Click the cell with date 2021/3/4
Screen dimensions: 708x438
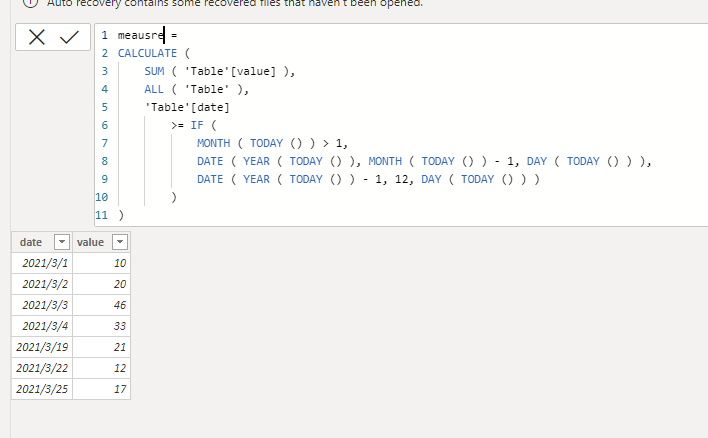click(42, 326)
